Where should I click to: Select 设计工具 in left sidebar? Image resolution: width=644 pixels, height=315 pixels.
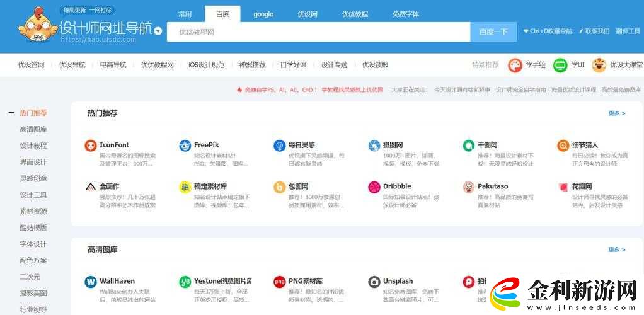(x=33, y=195)
